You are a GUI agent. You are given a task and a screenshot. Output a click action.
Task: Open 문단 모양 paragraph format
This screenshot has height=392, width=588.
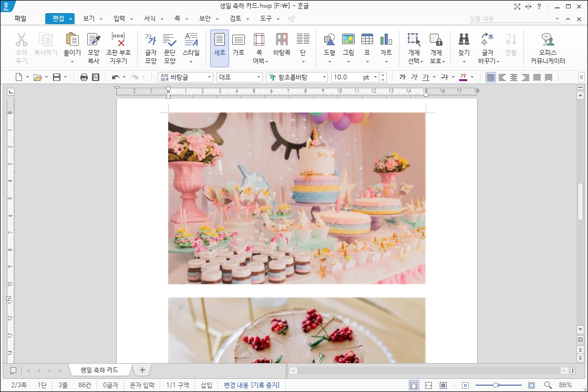(170, 48)
